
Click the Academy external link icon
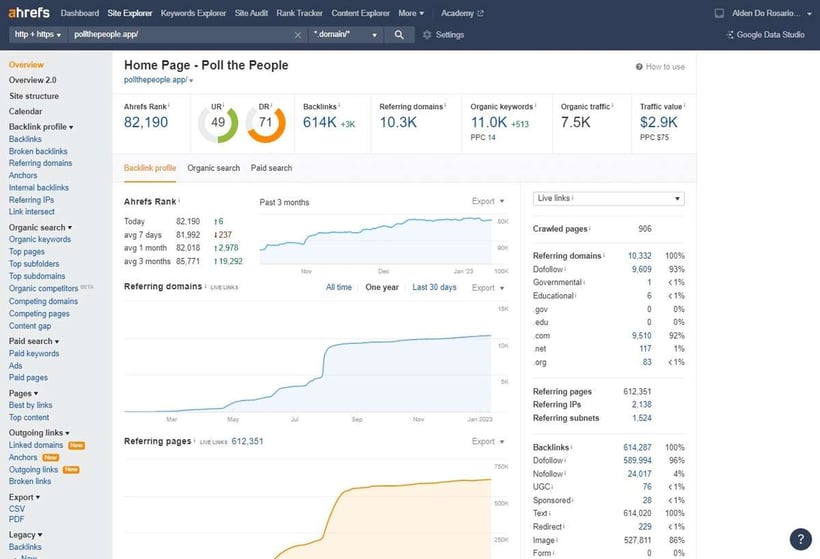480,13
